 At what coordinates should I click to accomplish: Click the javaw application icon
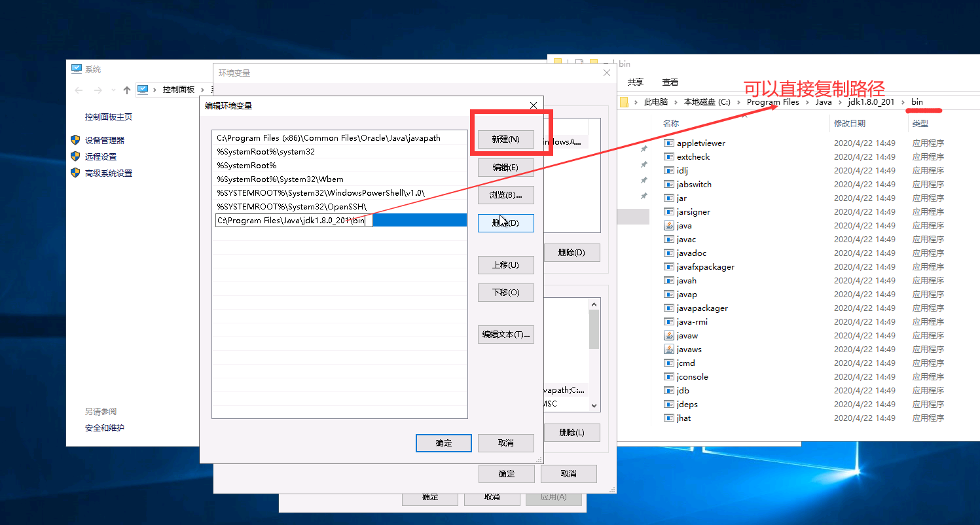[x=669, y=335]
